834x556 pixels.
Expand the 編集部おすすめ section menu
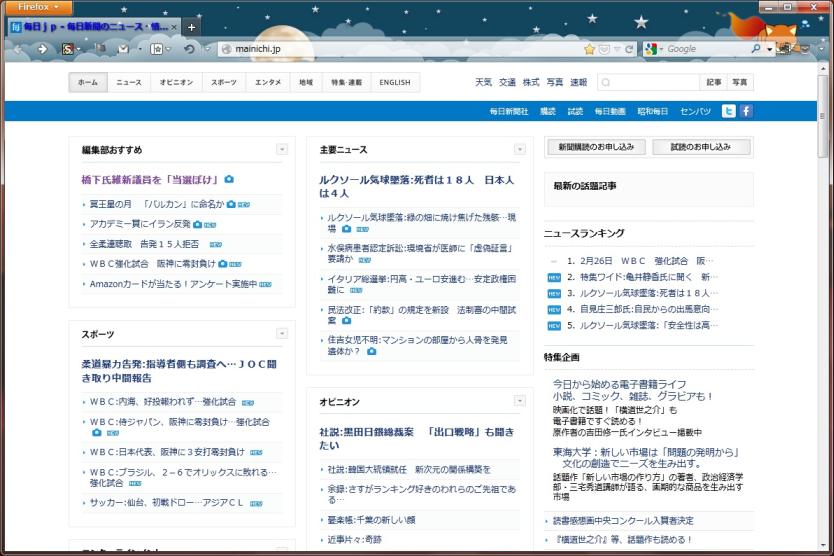point(282,150)
